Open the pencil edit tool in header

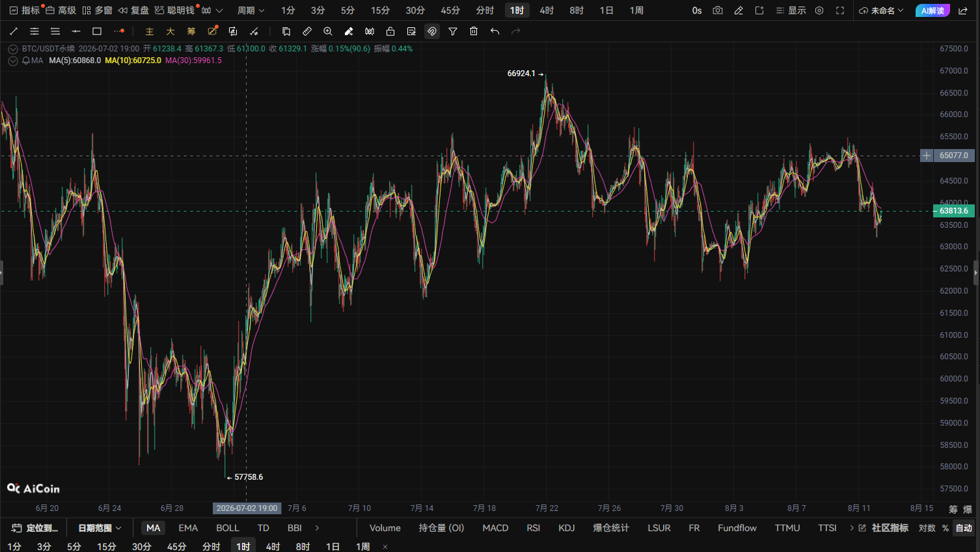(x=739, y=10)
